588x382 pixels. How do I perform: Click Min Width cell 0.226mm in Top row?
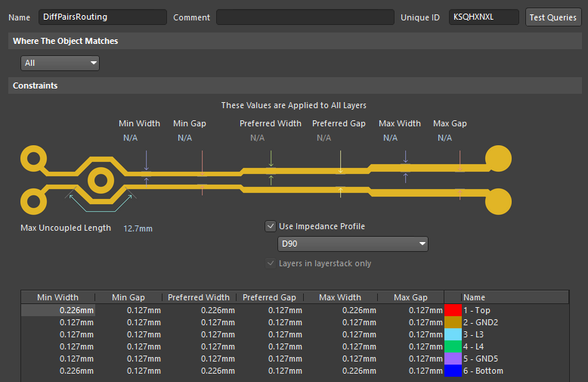(58, 310)
